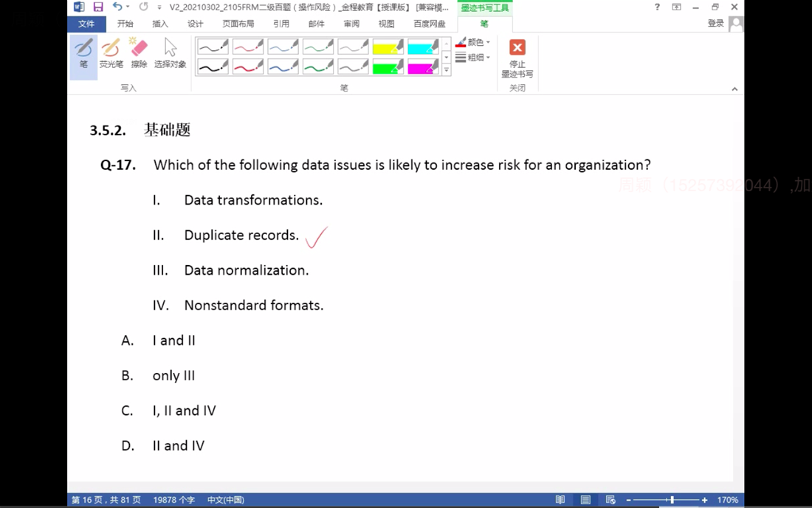Collapse the ribbon with the chevron

734,89
